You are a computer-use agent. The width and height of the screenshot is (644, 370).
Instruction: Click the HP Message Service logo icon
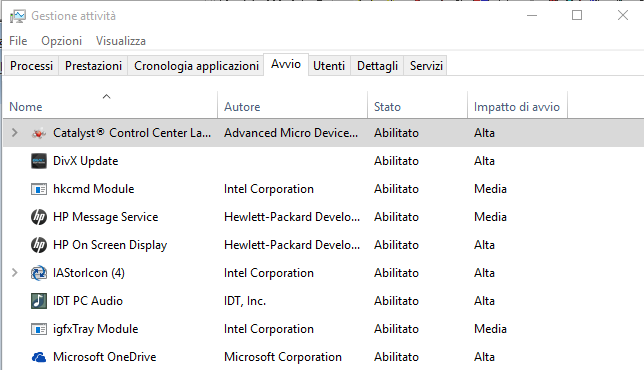pos(39,217)
